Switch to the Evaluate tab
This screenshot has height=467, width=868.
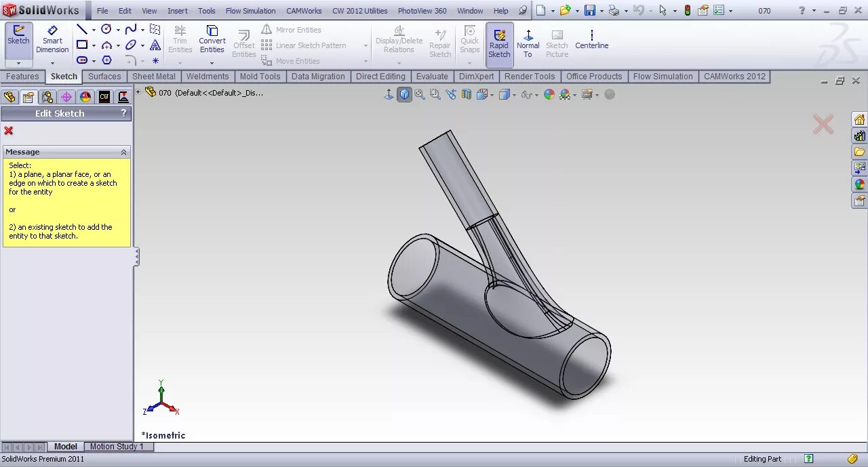click(432, 77)
